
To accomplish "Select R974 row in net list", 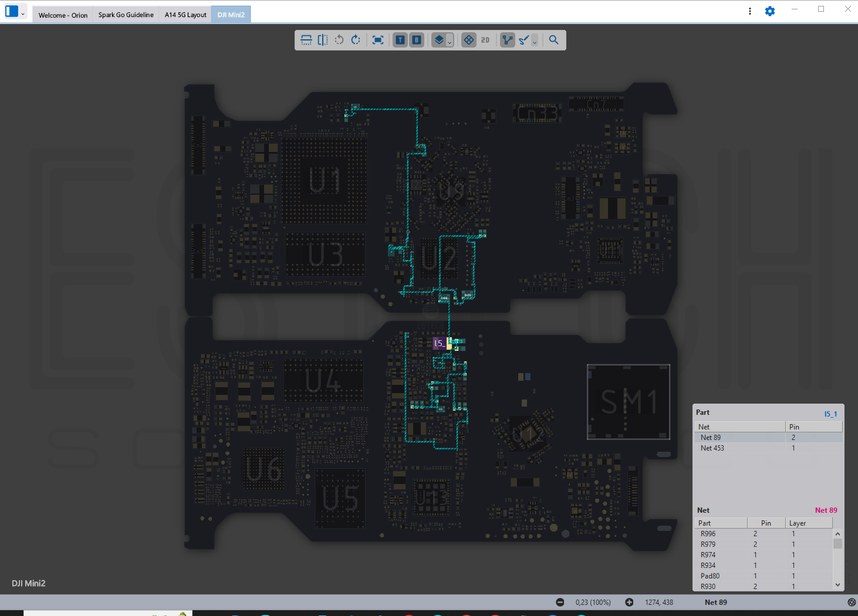I will [x=764, y=555].
